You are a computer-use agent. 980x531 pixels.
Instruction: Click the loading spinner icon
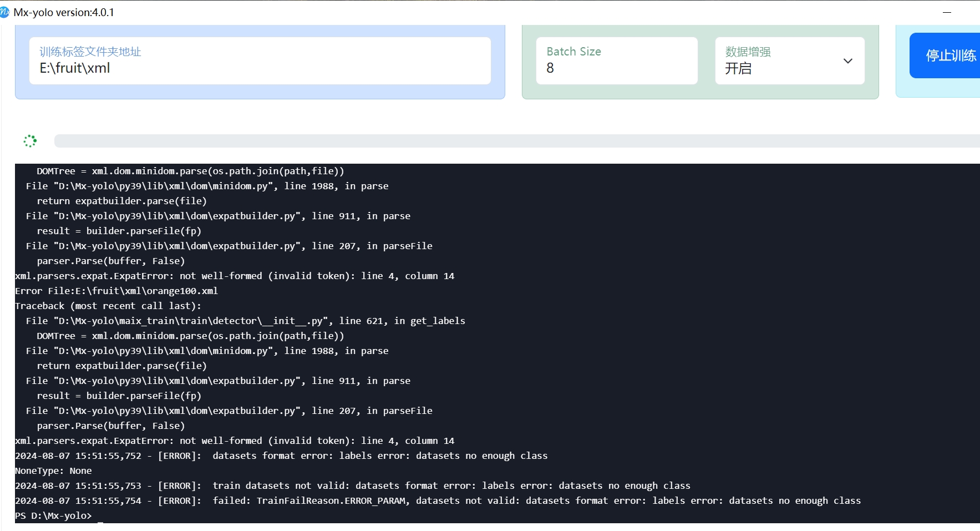(x=30, y=141)
